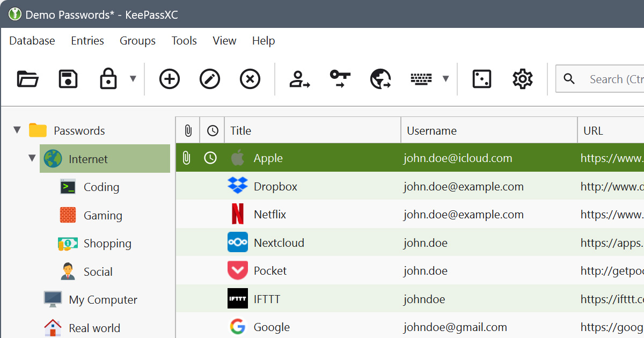The height and width of the screenshot is (338, 644).
Task: Sort entries by Username column
Action: pyautogui.click(x=489, y=130)
